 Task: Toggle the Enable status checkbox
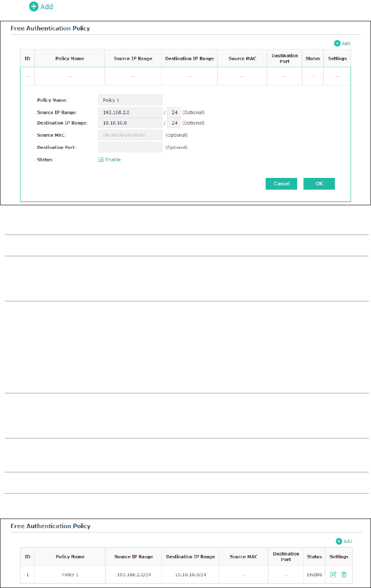click(x=101, y=160)
